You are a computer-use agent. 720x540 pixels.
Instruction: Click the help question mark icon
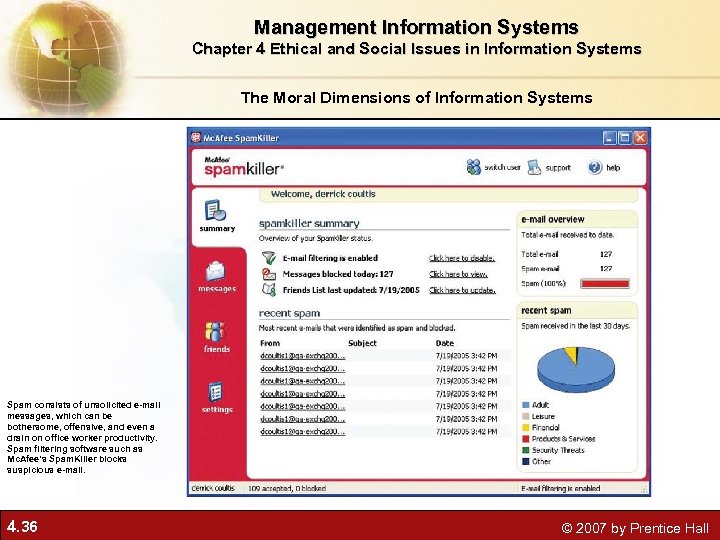click(x=594, y=167)
